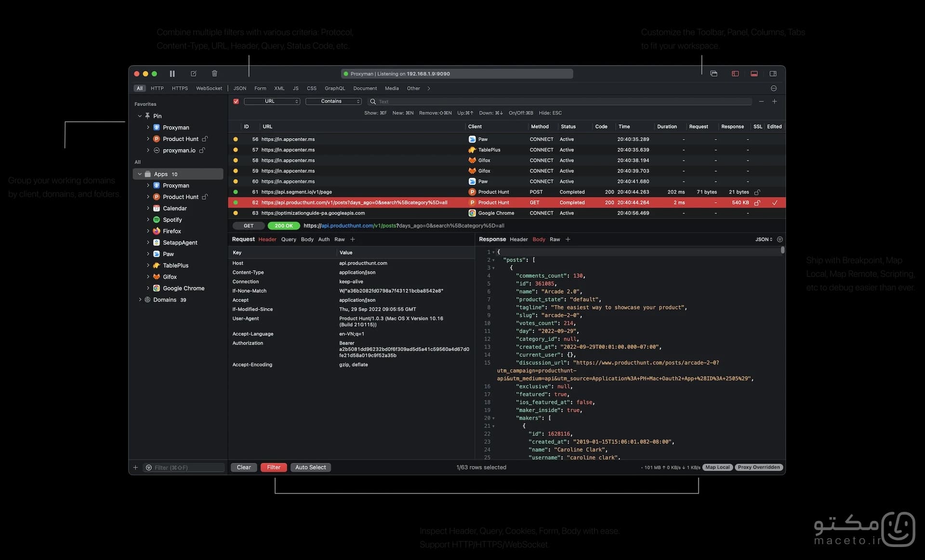The width and height of the screenshot is (925, 560).
Task: Click SSL lock icon on row 61
Action: pyautogui.click(x=757, y=192)
